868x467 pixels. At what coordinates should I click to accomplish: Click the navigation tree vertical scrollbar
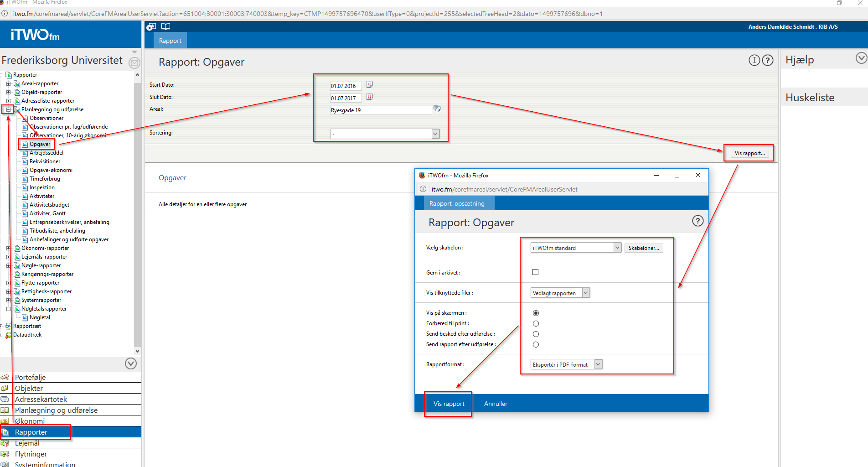(137, 214)
